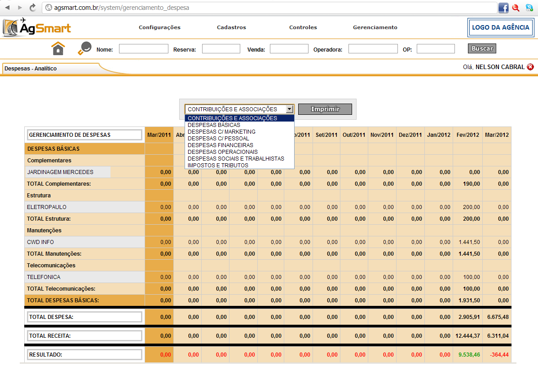Screen dimensions: 538x392
Task: Expand the expense category dropdown arrow
Action: (290, 109)
